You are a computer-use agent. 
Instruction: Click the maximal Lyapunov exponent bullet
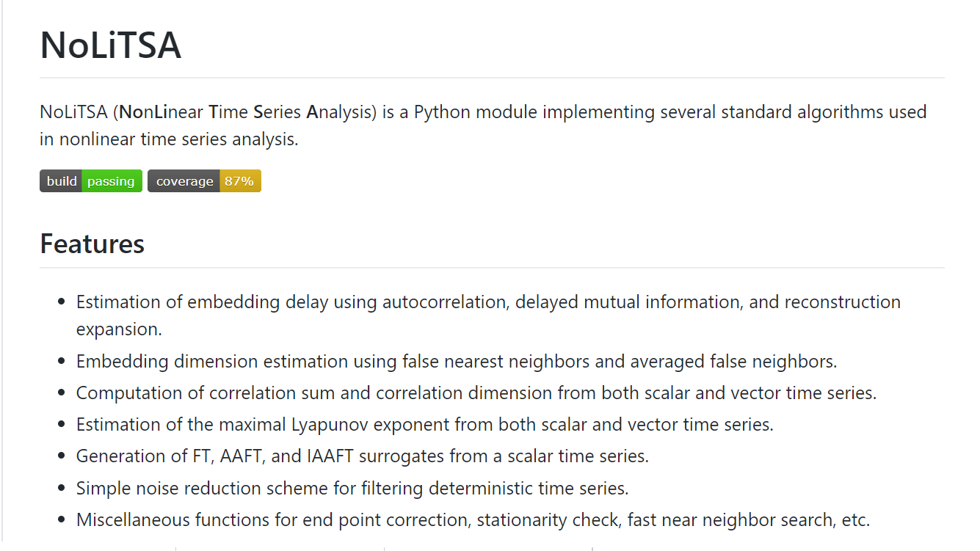pos(425,425)
